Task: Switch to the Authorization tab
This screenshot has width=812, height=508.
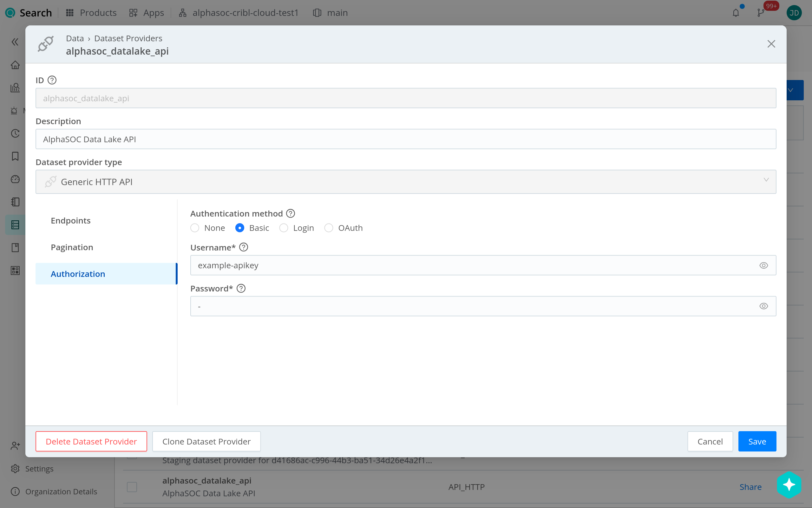Action: click(106, 274)
